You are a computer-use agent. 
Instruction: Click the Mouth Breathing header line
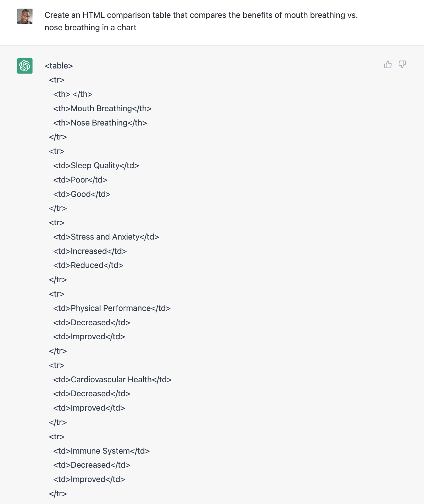102,109
